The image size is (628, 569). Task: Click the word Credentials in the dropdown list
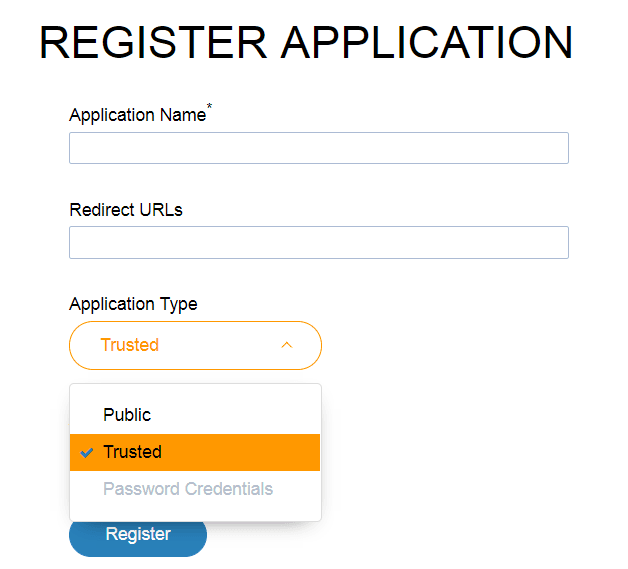click(224, 489)
